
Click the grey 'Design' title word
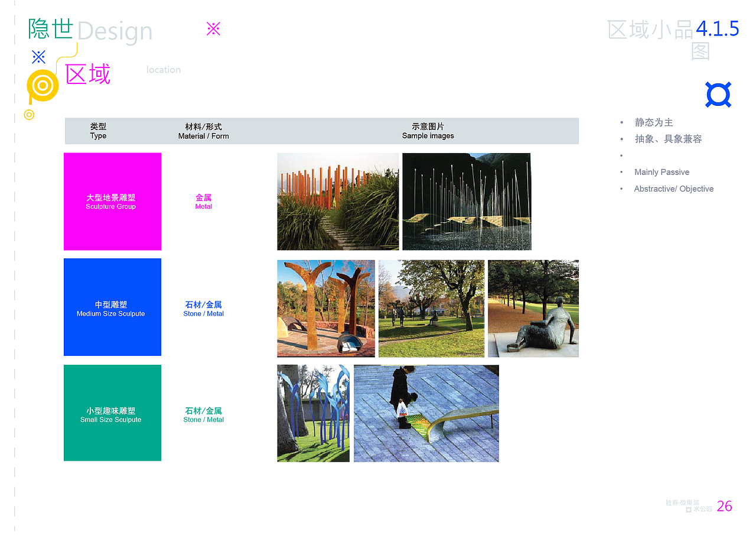click(x=115, y=31)
